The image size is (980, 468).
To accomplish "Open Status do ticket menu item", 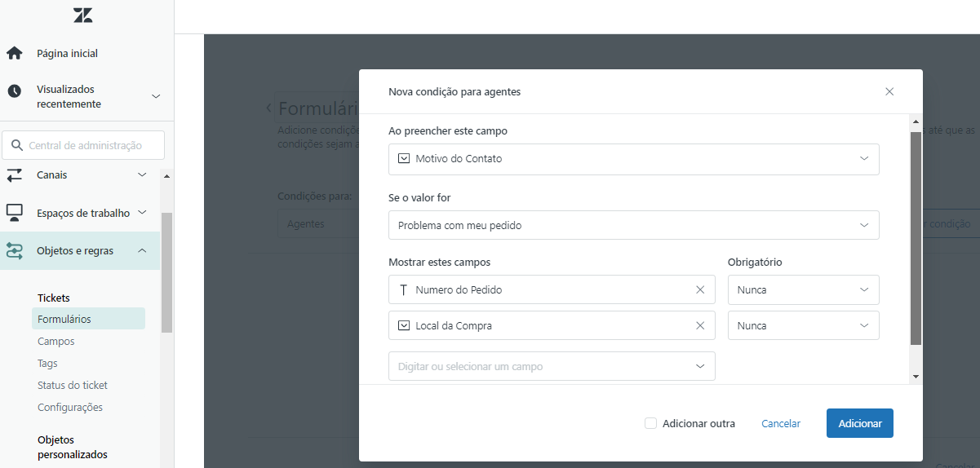I will 73,385.
